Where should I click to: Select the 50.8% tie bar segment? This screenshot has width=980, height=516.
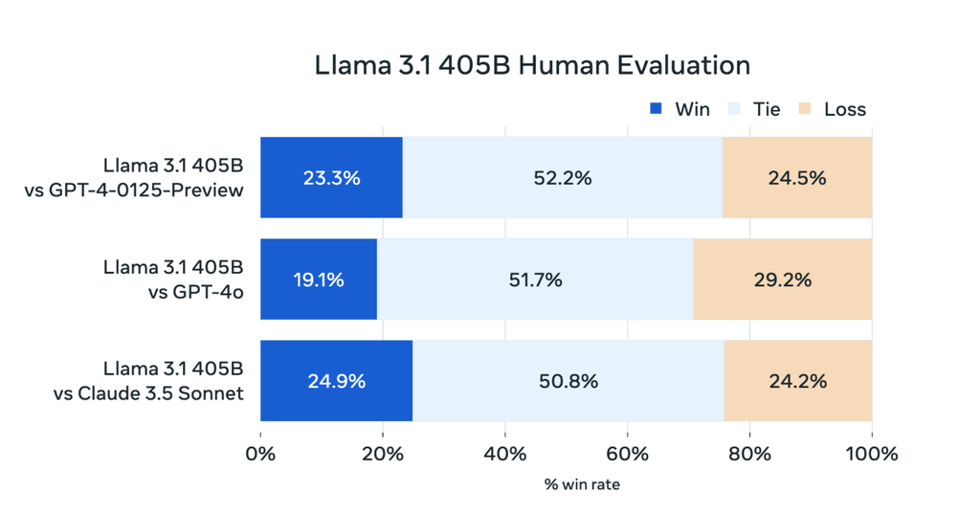pos(568,381)
